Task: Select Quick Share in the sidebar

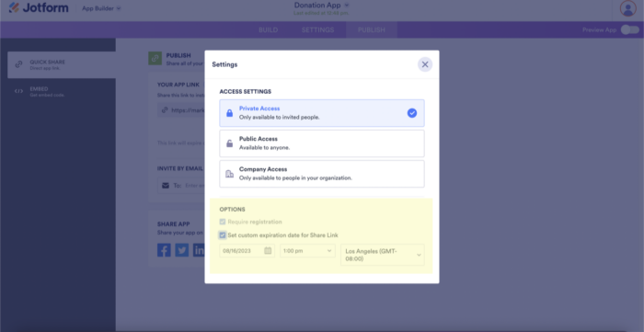Action: (62, 65)
